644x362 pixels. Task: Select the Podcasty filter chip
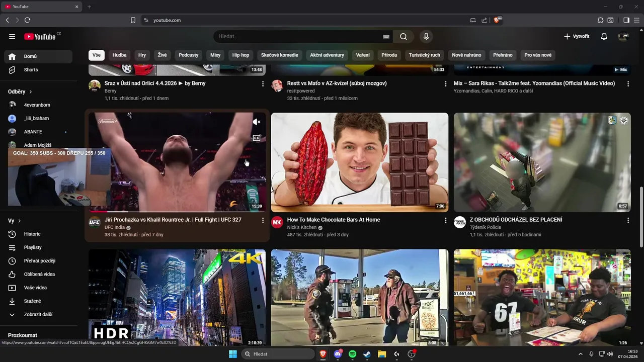point(189,55)
